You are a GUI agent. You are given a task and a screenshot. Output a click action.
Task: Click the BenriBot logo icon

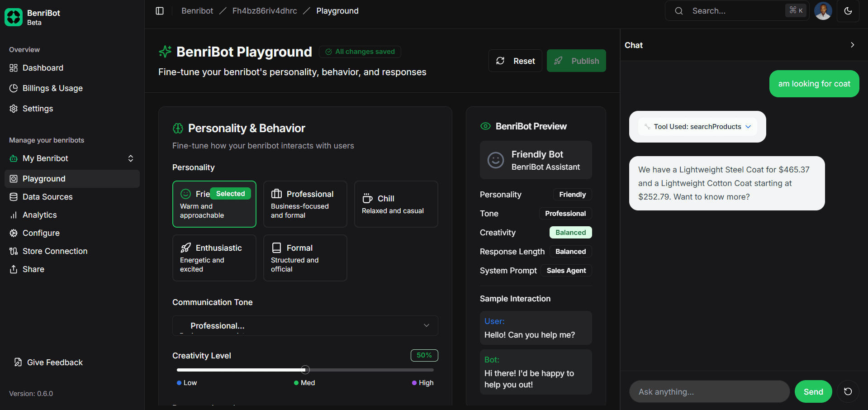pyautogui.click(x=14, y=17)
